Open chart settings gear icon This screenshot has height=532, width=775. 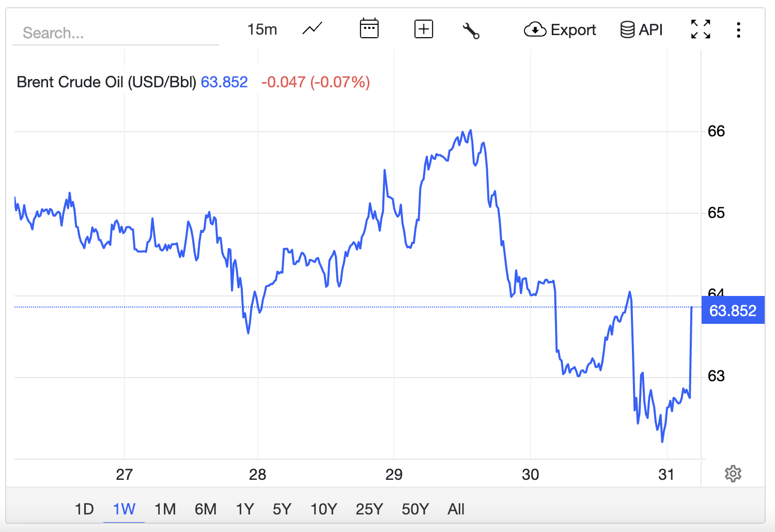coord(733,474)
